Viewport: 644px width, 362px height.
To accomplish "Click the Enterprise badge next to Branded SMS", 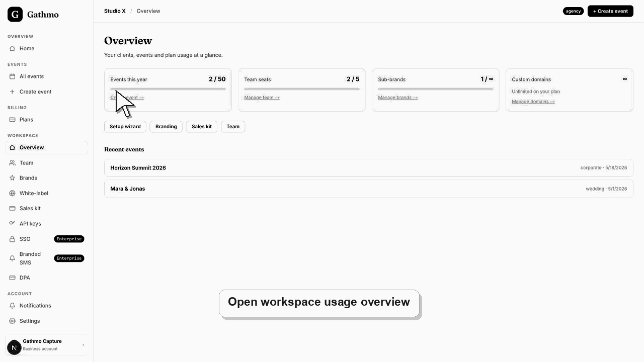I will (69, 258).
